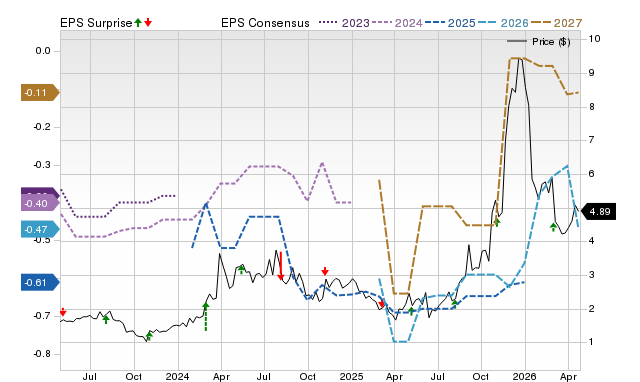Image resolution: width=640 pixels, height=382 pixels.
Task: Click the 2024 consensus legend entry
Action: 397,23
